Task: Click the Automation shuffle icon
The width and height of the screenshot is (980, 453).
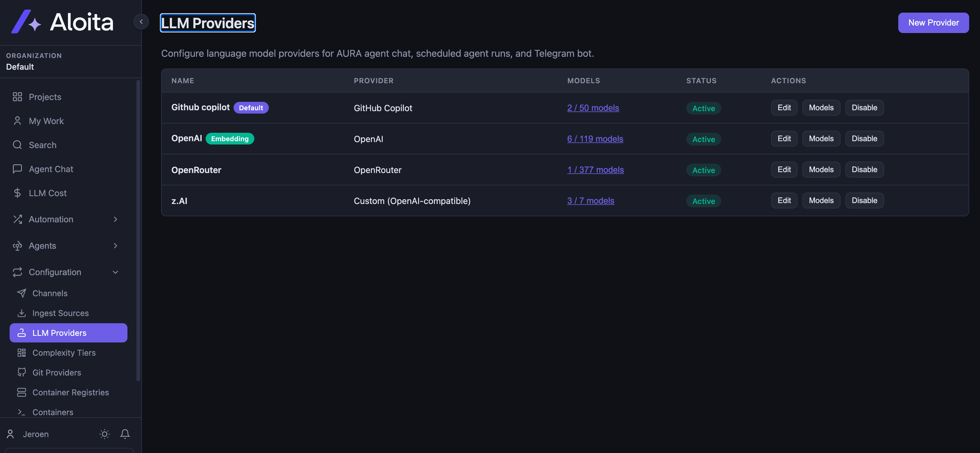Action: (x=17, y=219)
